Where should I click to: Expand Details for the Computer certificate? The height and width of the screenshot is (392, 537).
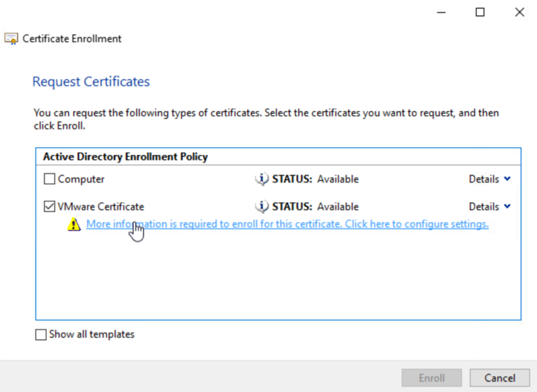(489, 179)
